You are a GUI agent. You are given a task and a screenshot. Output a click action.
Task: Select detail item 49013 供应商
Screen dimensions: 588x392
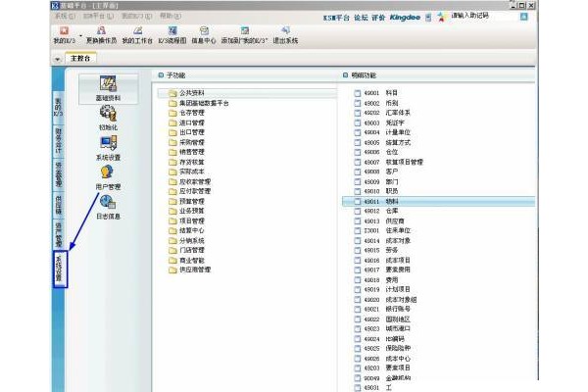[379, 220]
